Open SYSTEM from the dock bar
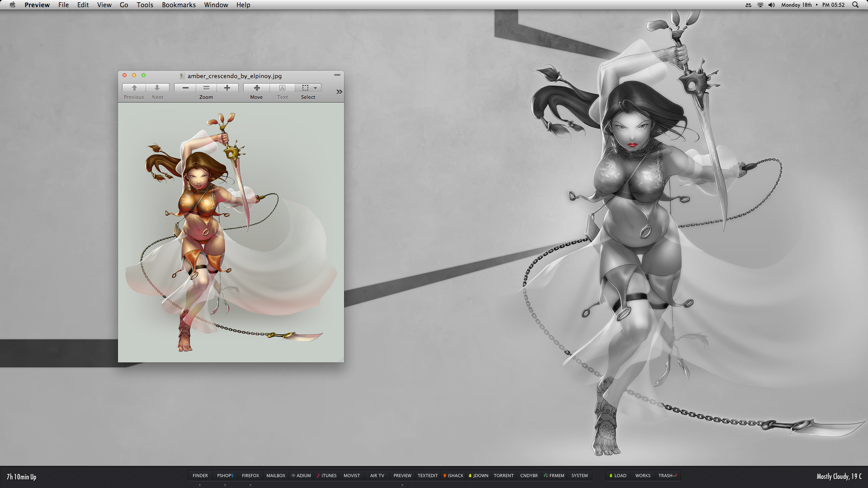Image resolution: width=868 pixels, height=488 pixels. click(x=580, y=475)
